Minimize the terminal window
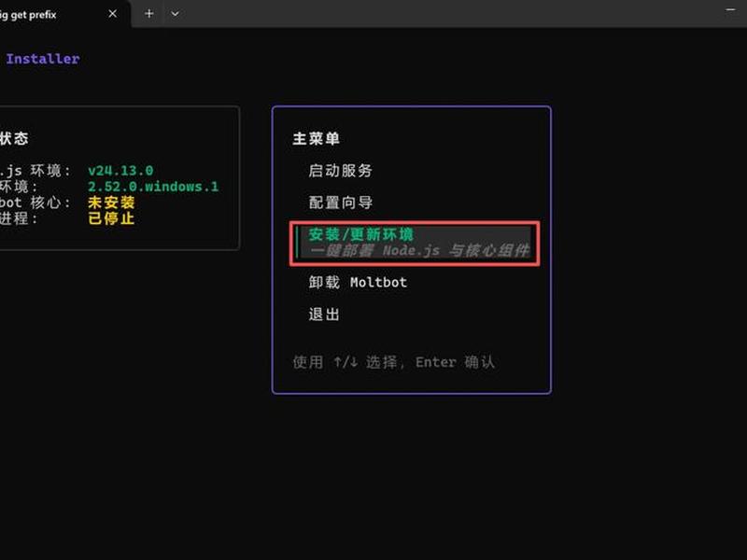 click(x=731, y=9)
